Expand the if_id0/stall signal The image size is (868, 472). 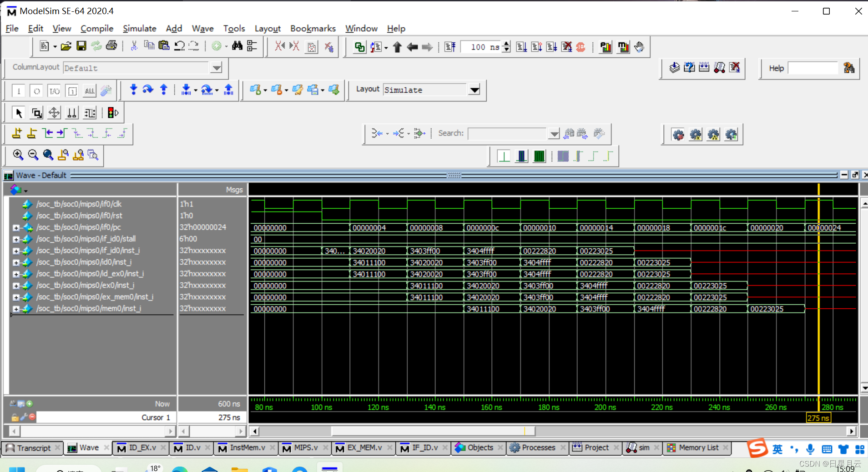[x=16, y=239]
